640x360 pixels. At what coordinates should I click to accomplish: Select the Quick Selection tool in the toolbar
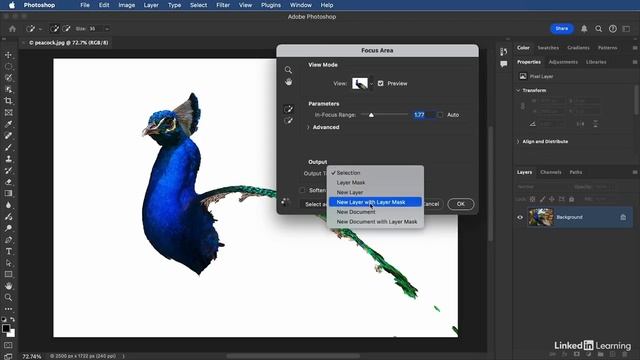coord(8,78)
